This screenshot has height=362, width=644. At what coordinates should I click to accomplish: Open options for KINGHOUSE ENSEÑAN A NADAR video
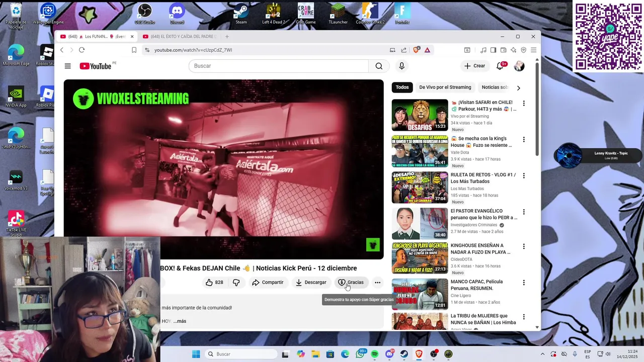524,246
